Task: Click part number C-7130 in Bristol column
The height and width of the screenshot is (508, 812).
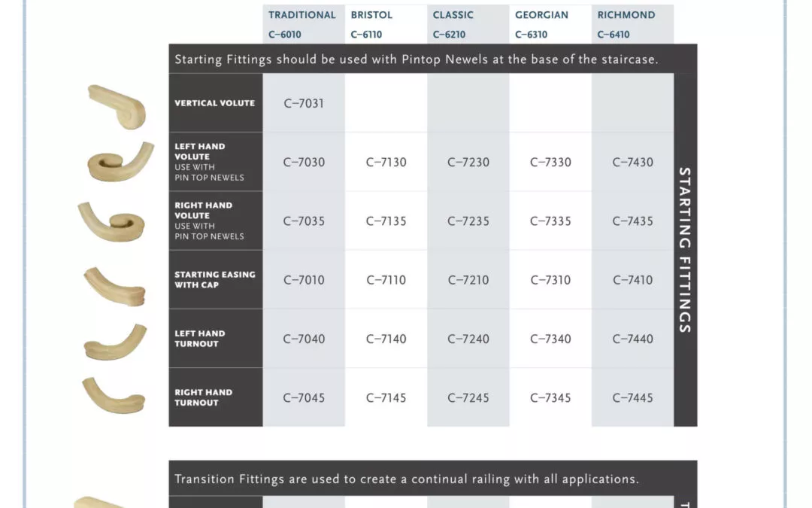Action: tap(386, 163)
